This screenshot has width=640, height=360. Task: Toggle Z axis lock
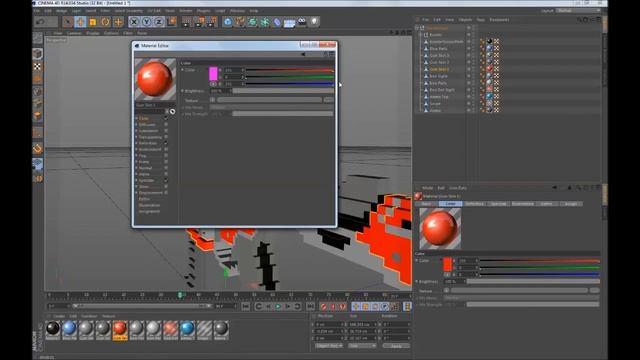point(159,22)
